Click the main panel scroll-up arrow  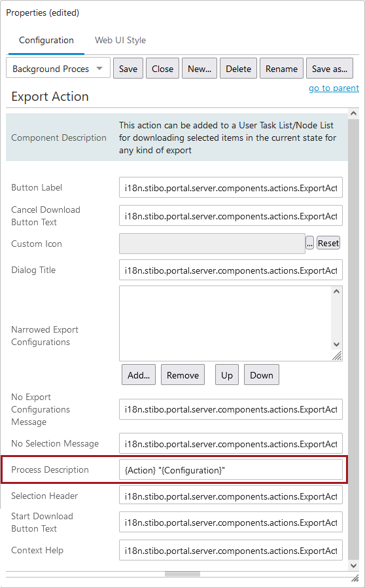[x=353, y=113]
